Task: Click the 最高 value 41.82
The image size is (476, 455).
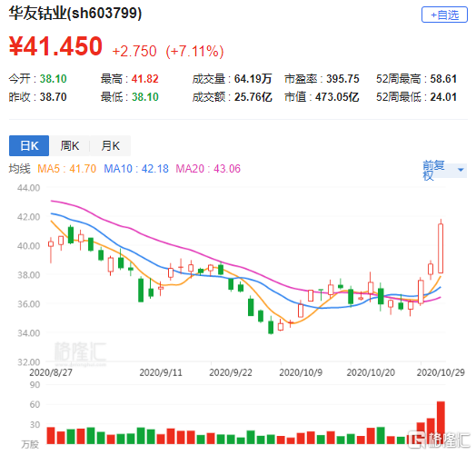Action: pos(144,79)
